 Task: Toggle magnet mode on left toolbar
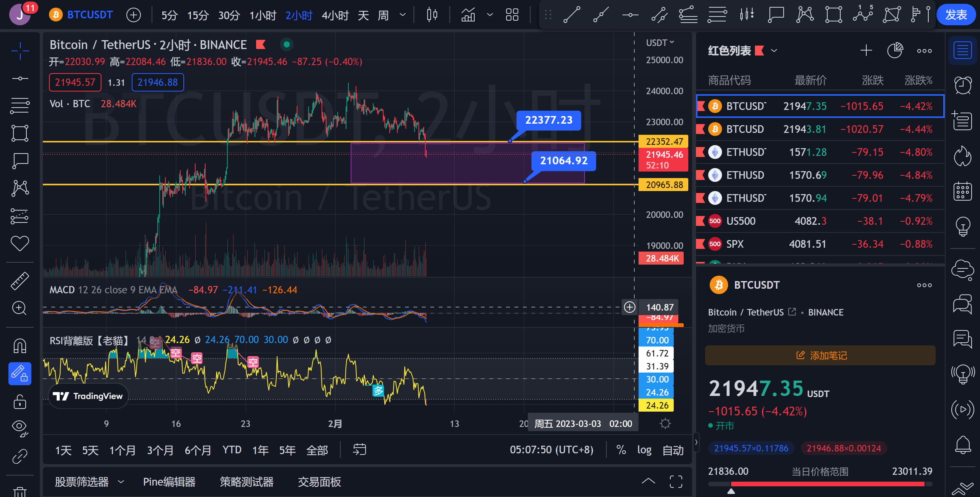[x=20, y=345]
